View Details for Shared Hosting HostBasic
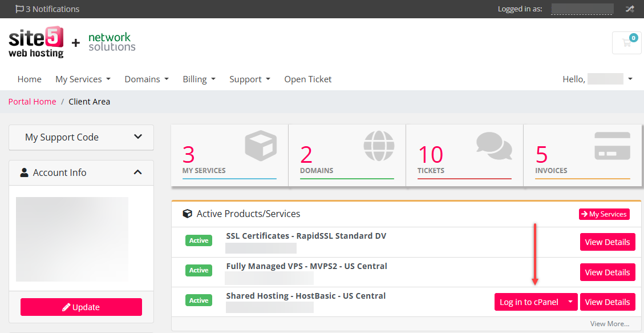 click(607, 302)
